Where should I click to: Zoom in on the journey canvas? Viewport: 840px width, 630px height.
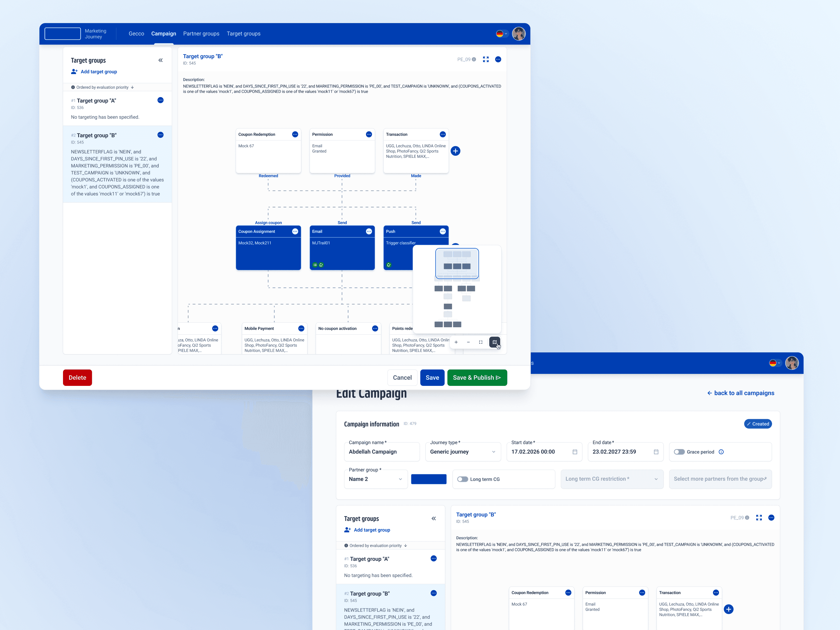pos(456,342)
